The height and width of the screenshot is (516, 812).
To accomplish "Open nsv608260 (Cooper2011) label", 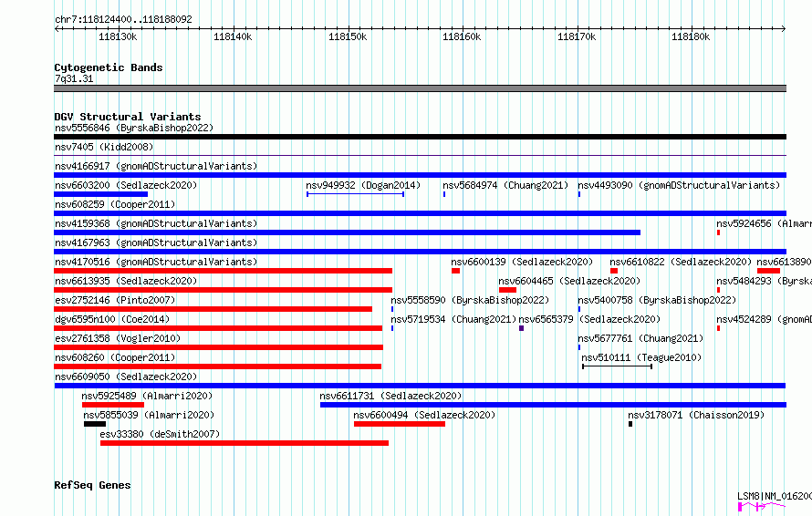I will point(115,357).
